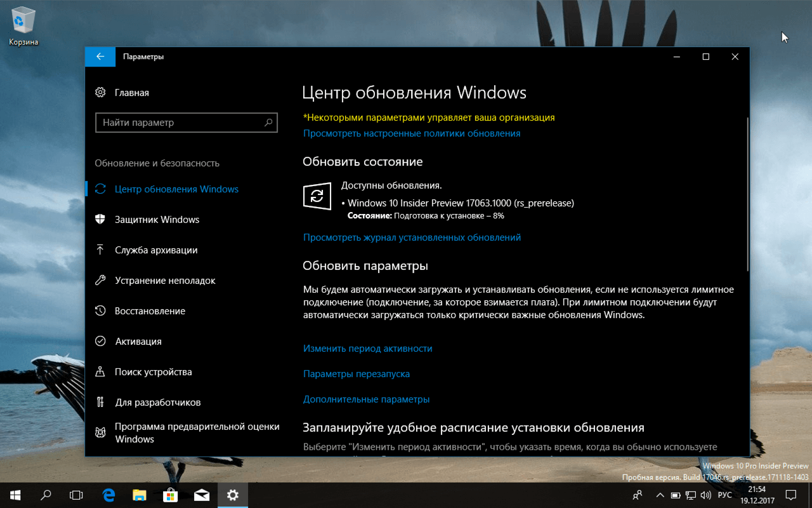Open the Активация checkmark icon
812x508 pixels.
[100, 341]
